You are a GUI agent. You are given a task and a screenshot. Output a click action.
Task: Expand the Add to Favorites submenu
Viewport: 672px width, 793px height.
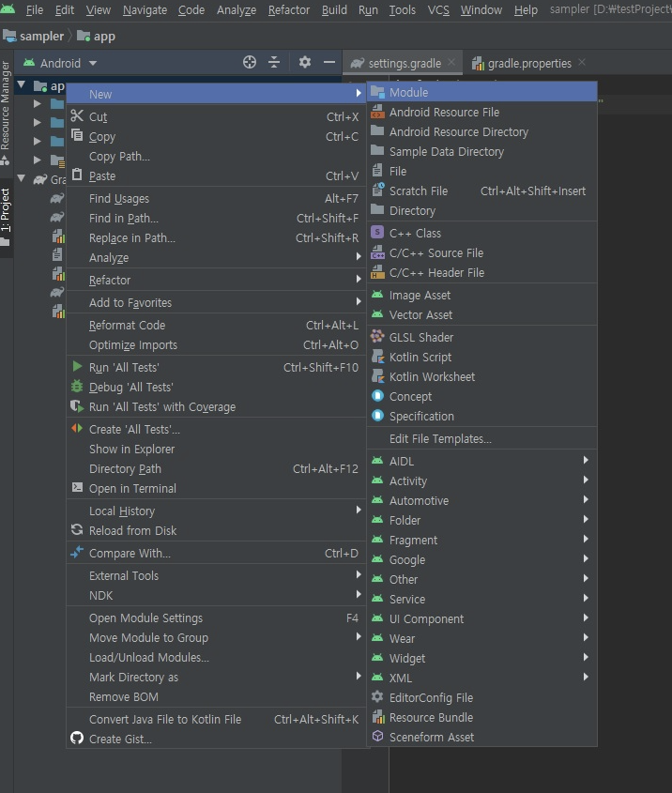click(x=216, y=302)
